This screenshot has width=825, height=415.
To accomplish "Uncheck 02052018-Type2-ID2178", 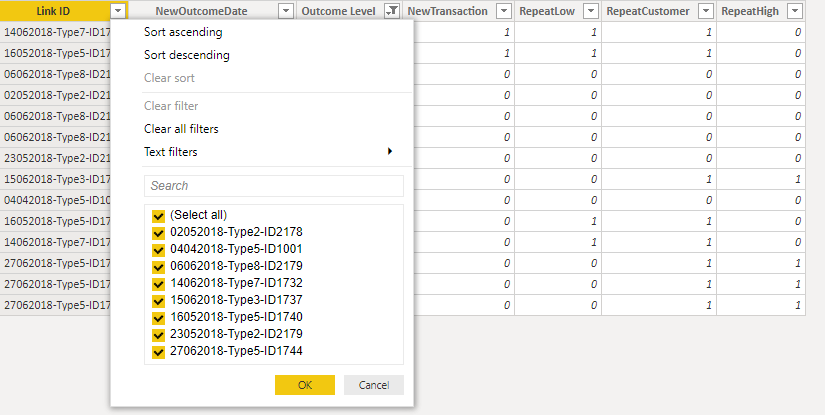I will point(158,233).
